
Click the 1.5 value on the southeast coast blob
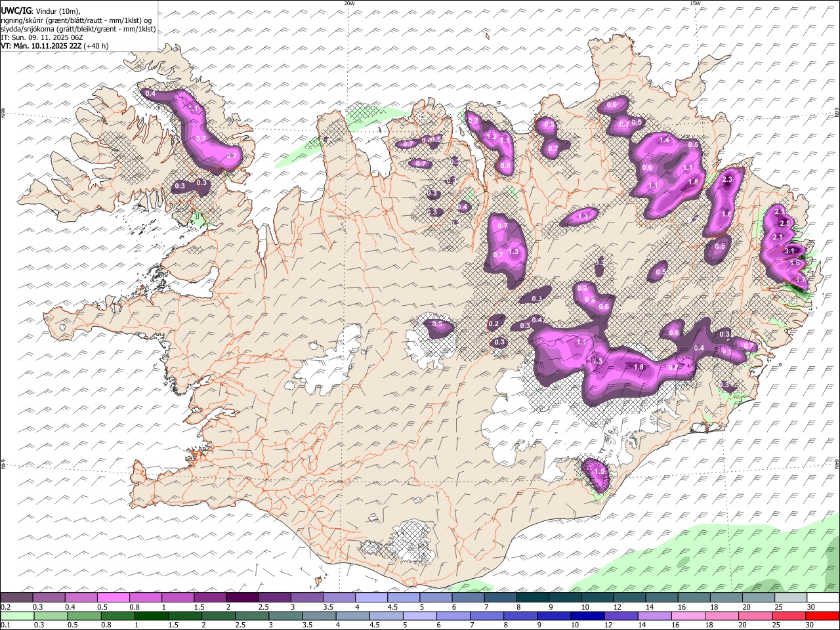point(599,472)
